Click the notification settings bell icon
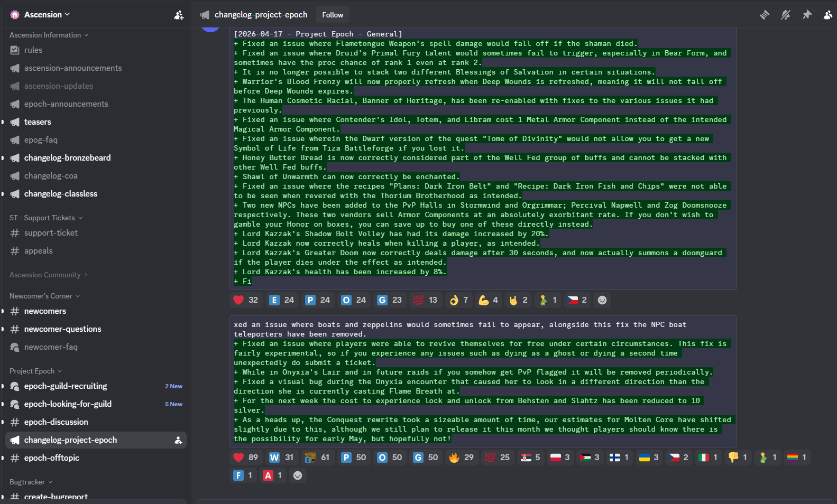The image size is (837, 504). tap(786, 15)
